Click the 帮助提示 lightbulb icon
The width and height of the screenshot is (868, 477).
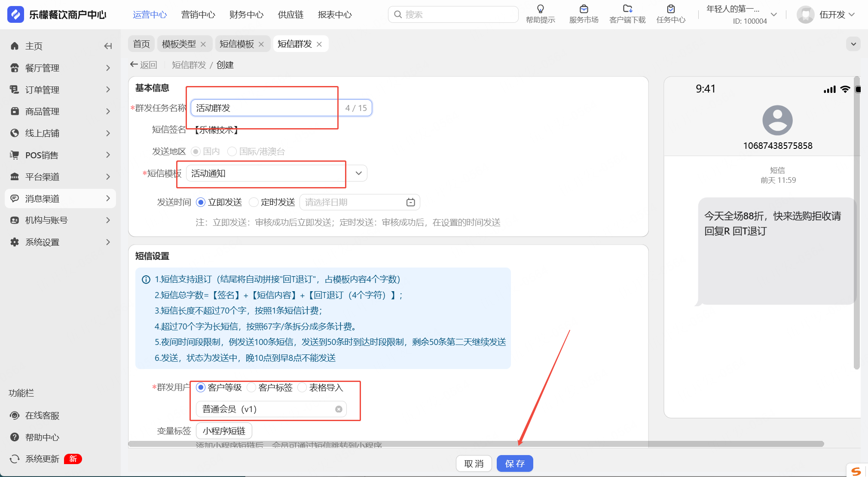click(x=540, y=9)
